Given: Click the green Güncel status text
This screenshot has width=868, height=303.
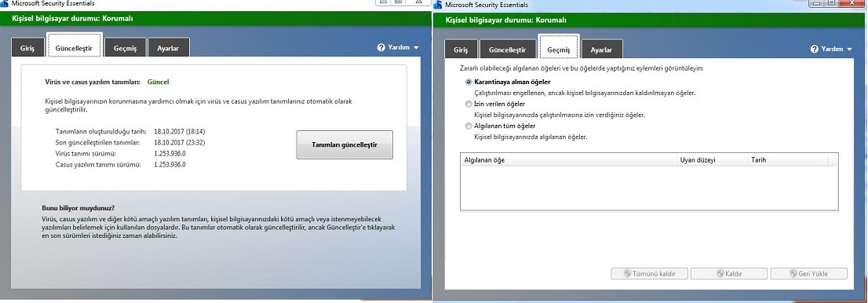Looking at the screenshot, I should click(x=159, y=82).
